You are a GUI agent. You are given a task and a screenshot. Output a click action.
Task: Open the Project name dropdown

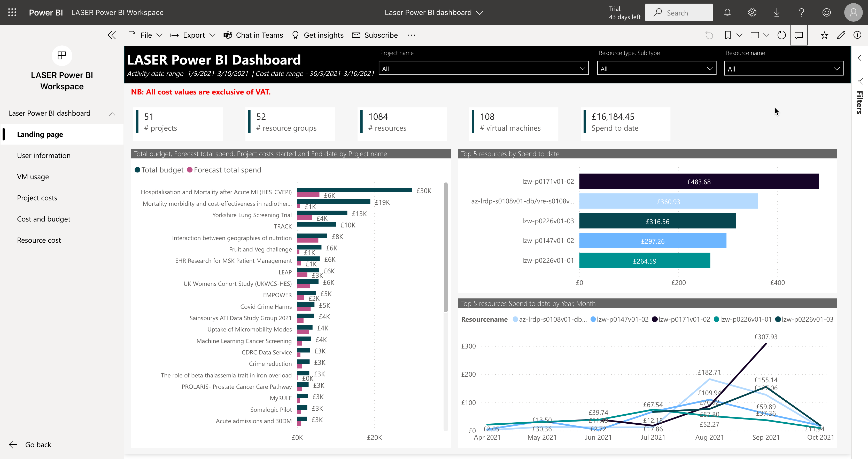coord(484,68)
